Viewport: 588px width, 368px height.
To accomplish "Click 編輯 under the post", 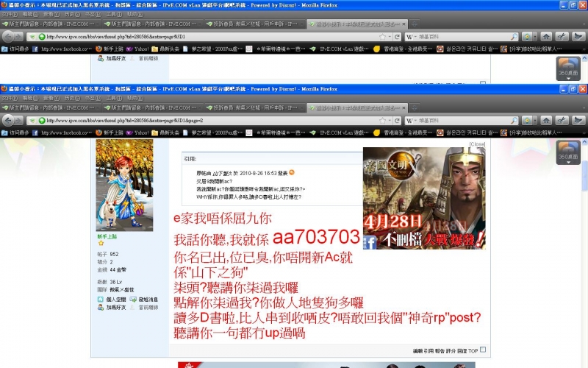I will tap(417, 351).
